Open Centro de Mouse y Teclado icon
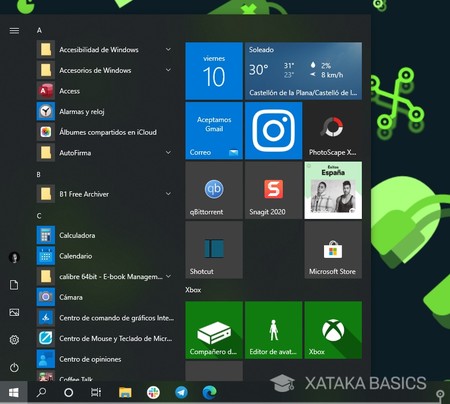Screen dimensions: 450x404 pos(46,338)
